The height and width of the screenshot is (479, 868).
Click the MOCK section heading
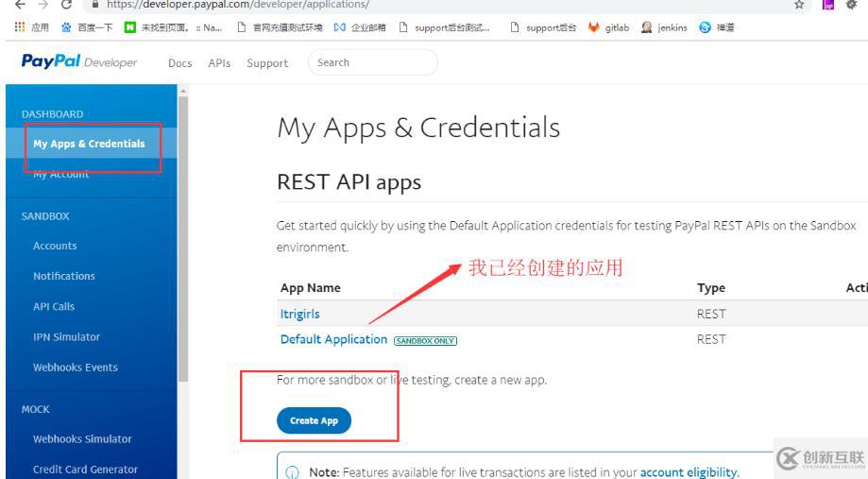36,409
